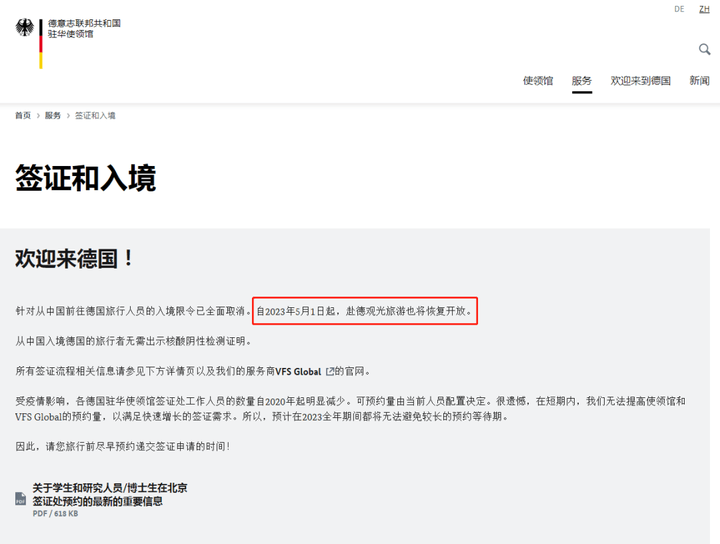Open the VFS Global link
The image size is (720, 544).
pyautogui.click(x=298, y=372)
